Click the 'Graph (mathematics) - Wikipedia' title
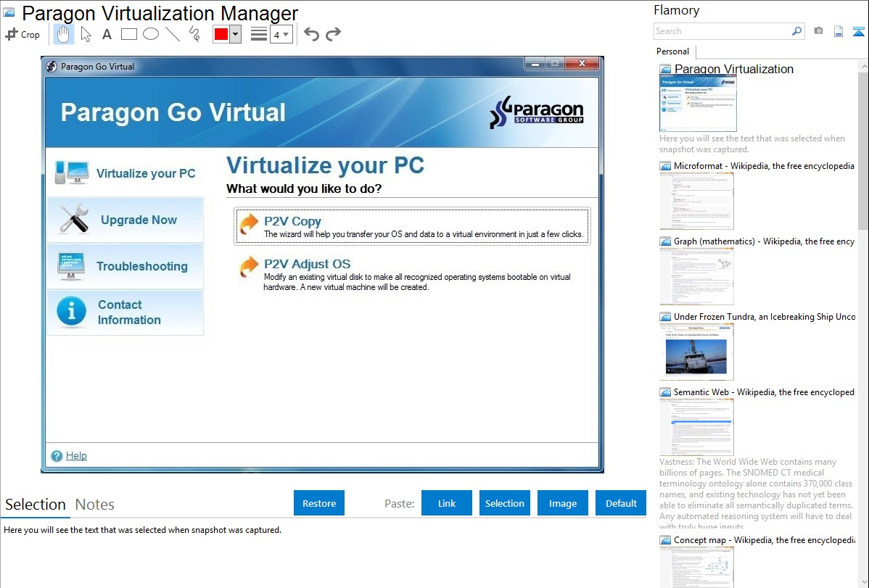 (x=764, y=241)
